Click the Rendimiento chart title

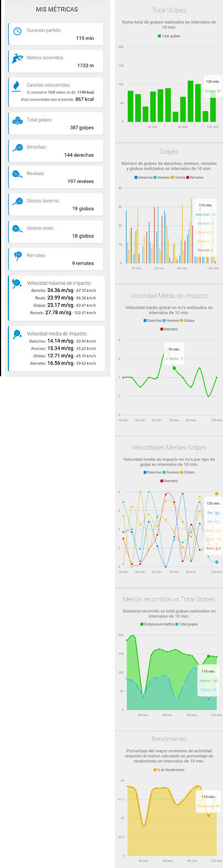169,739
